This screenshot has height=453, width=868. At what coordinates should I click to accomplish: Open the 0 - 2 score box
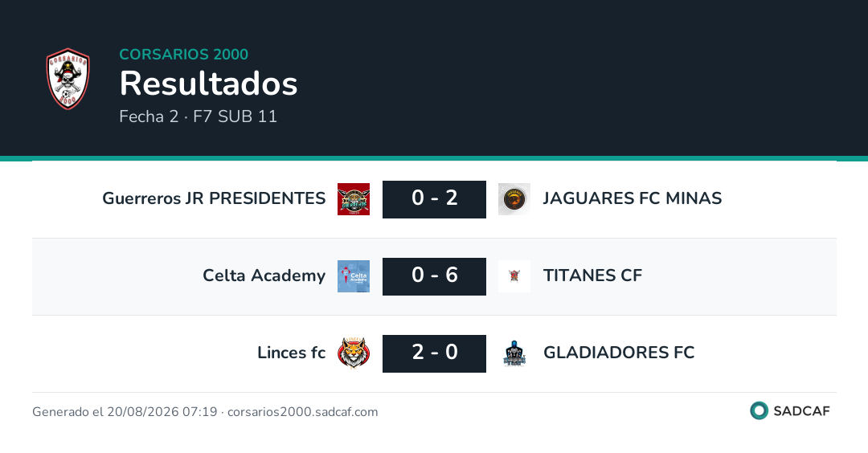click(x=435, y=199)
